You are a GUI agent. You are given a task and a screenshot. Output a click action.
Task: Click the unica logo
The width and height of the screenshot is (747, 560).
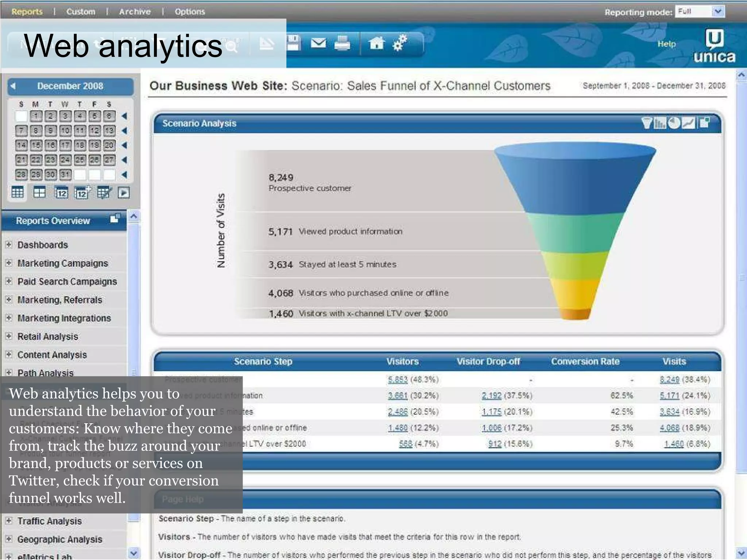(x=714, y=46)
